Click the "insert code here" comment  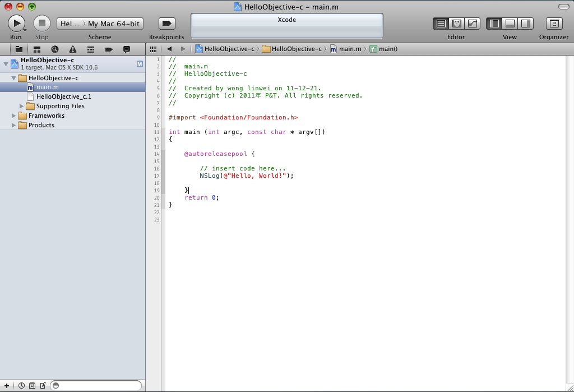click(x=243, y=169)
